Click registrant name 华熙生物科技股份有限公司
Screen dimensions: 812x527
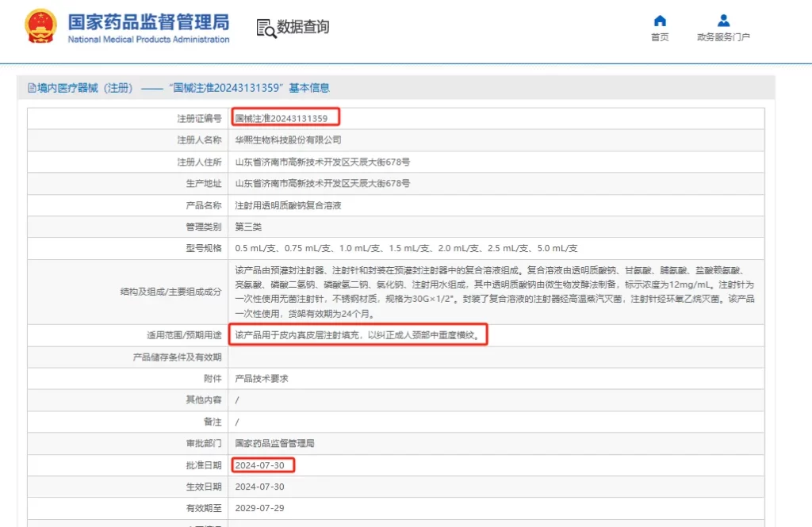(x=288, y=140)
